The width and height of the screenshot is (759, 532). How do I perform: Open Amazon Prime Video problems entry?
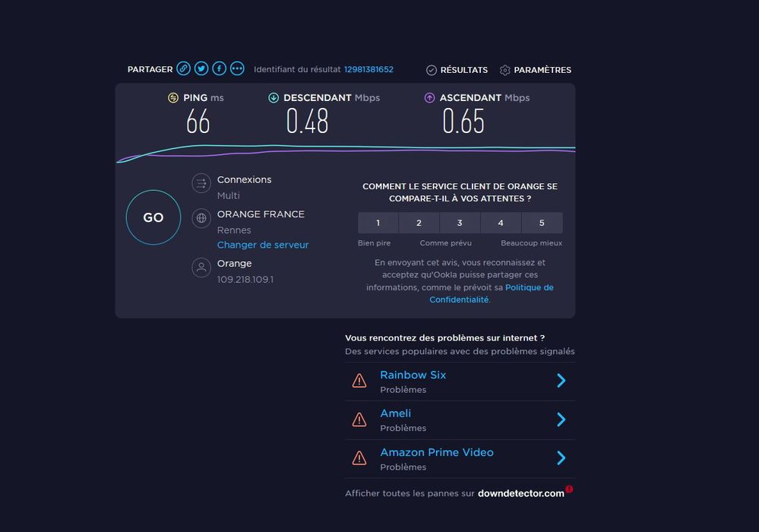[460, 459]
